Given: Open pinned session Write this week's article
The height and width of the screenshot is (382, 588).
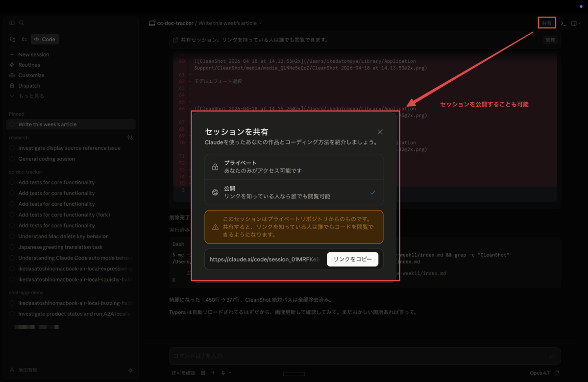Looking at the screenshot, I should tap(71, 124).
